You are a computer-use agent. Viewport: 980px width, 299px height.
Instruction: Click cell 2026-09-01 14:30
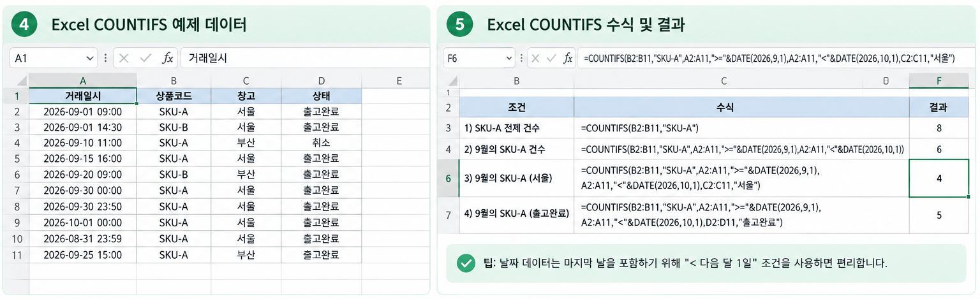click(83, 127)
